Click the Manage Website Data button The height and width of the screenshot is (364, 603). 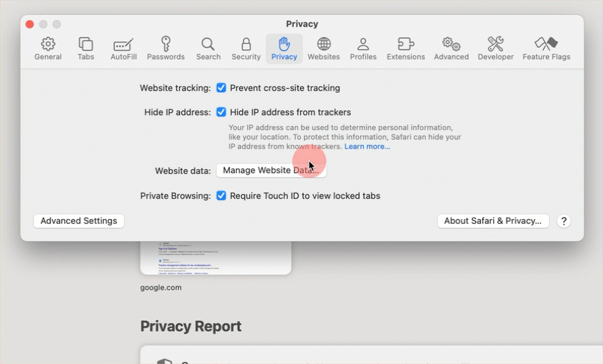pos(271,171)
